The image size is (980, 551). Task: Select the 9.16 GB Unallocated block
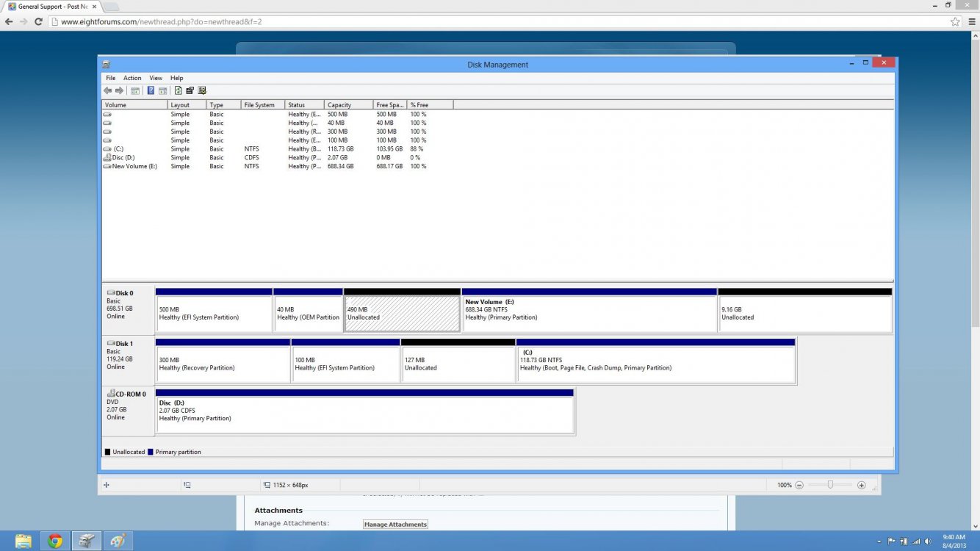[805, 310]
